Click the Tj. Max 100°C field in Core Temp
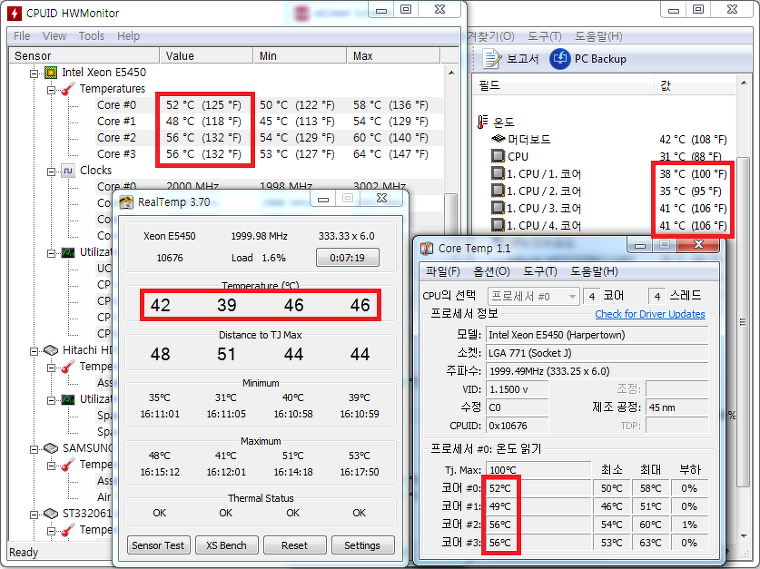 [538, 470]
